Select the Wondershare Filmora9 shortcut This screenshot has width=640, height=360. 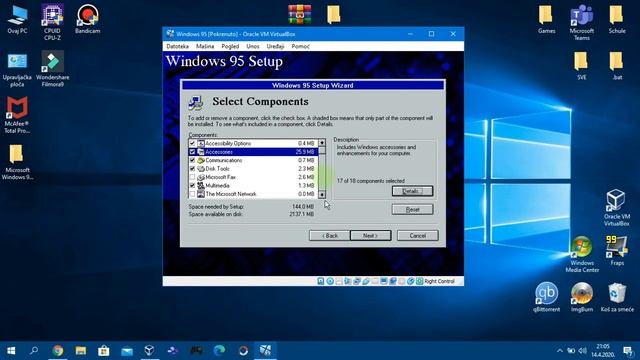(x=53, y=69)
